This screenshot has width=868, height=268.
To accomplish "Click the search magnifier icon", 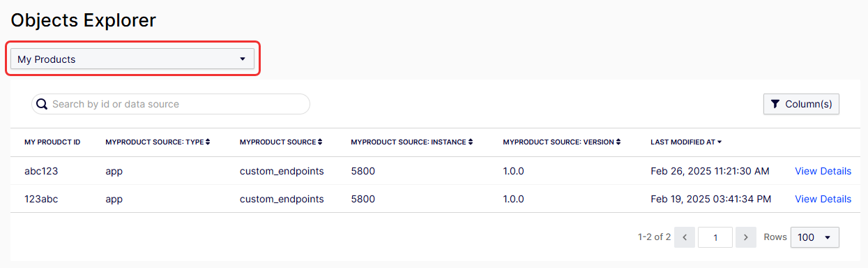I will [42, 104].
